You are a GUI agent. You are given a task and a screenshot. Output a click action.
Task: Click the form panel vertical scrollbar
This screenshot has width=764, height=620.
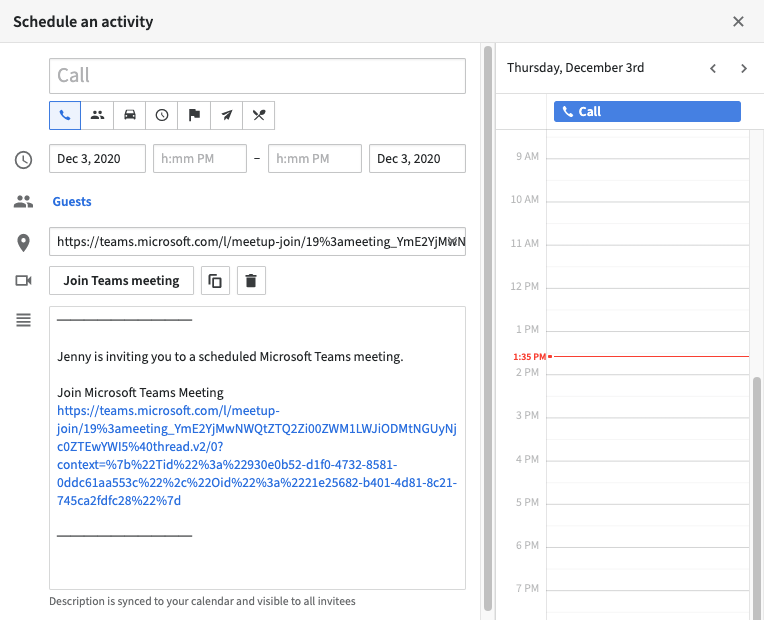pos(488,327)
